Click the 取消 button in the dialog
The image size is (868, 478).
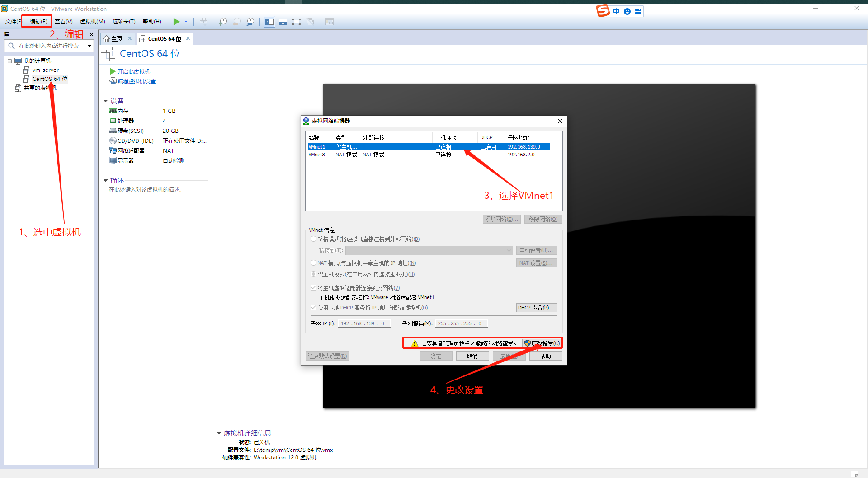[x=472, y=356]
